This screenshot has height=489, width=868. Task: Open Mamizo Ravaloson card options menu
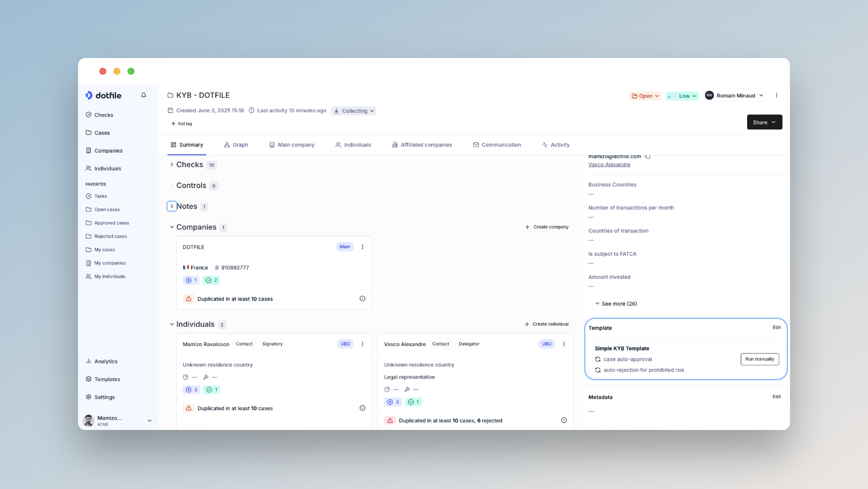point(363,344)
